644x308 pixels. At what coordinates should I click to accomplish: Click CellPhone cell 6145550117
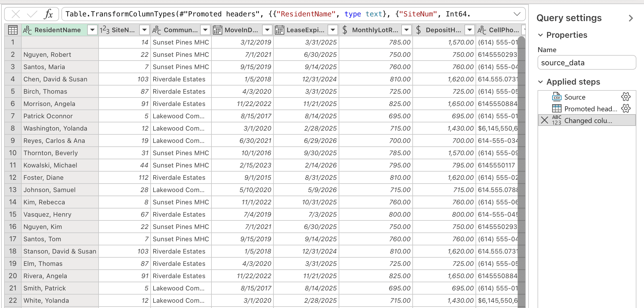pos(497,165)
